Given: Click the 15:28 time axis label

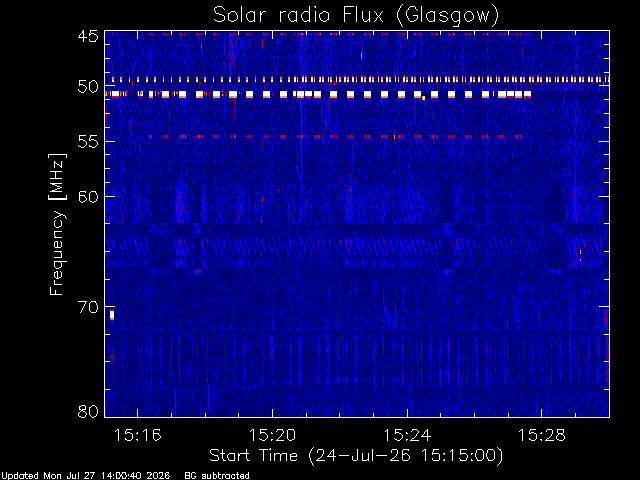Looking at the screenshot, I should 542,435.
